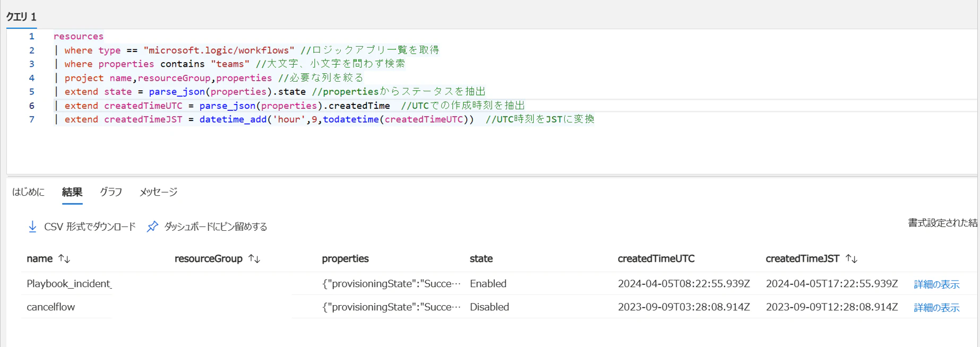Select the 結果 tab
The height and width of the screenshot is (347, 980).
[x=72, y=192]
